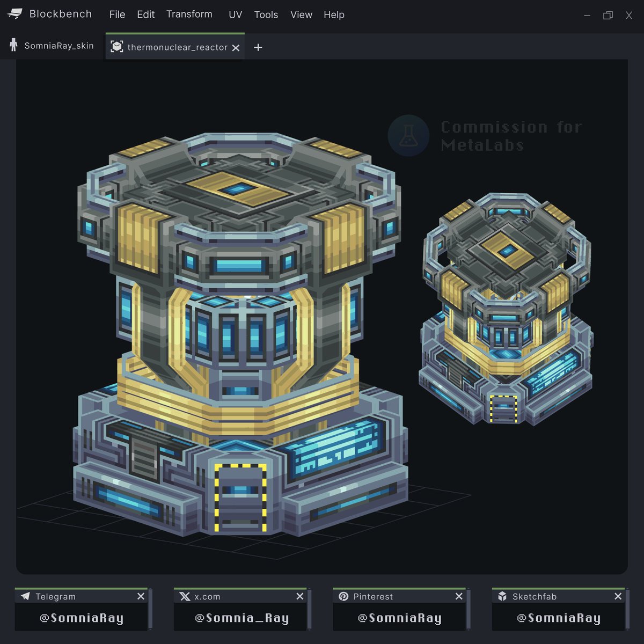The image size is (644, 644).
Task: Click the x.com X logo icon
Action: (185, 596)
